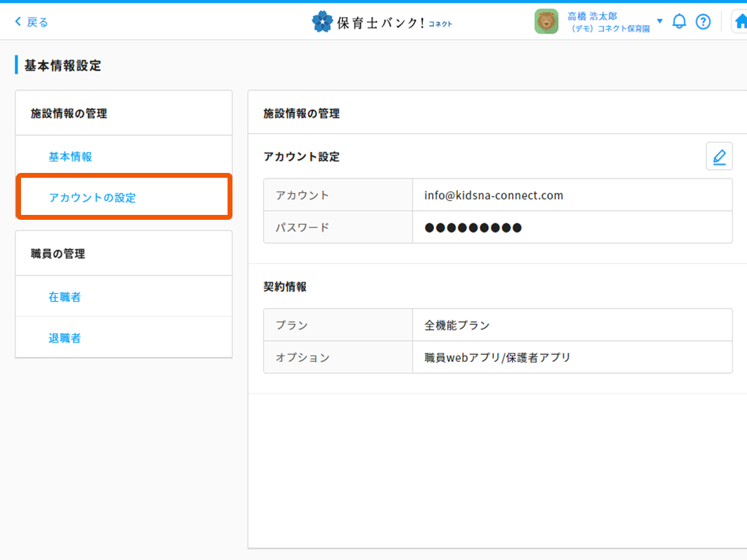Click the 保育士バンク! flower logo
The width and height of the screenshot is (747, 560).
coord(322,22)
